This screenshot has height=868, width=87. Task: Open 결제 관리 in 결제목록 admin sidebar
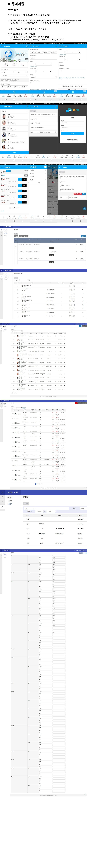click(x=10, y=504)
